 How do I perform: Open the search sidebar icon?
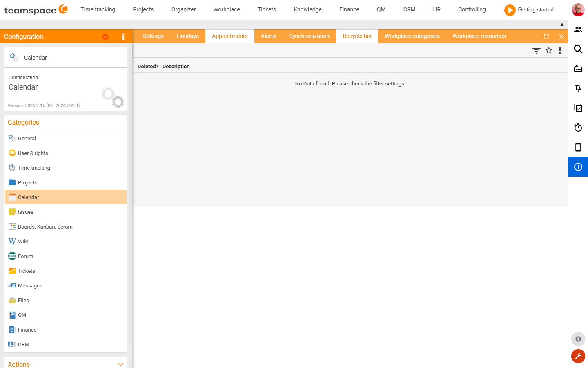coord(578,49)
